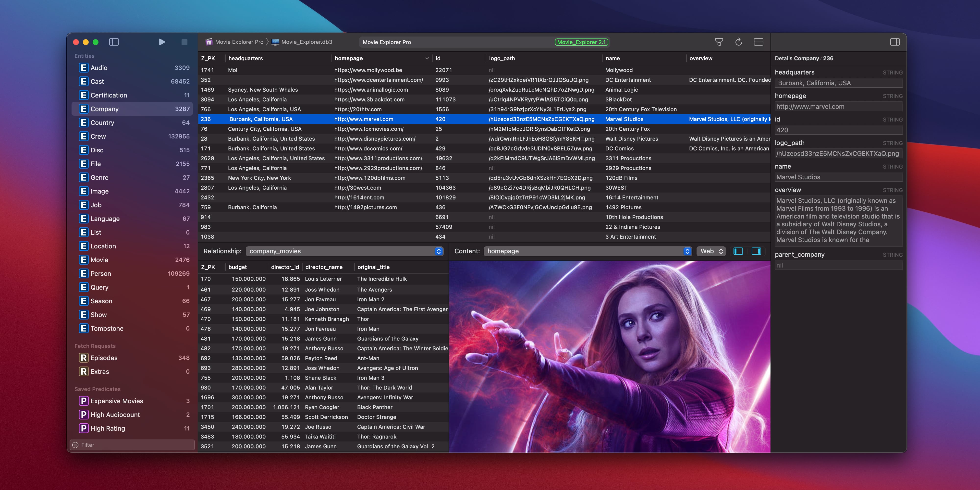Select the Genre entity icon
Viewport: 980px width, 490px height.
[x=84, y=177]
